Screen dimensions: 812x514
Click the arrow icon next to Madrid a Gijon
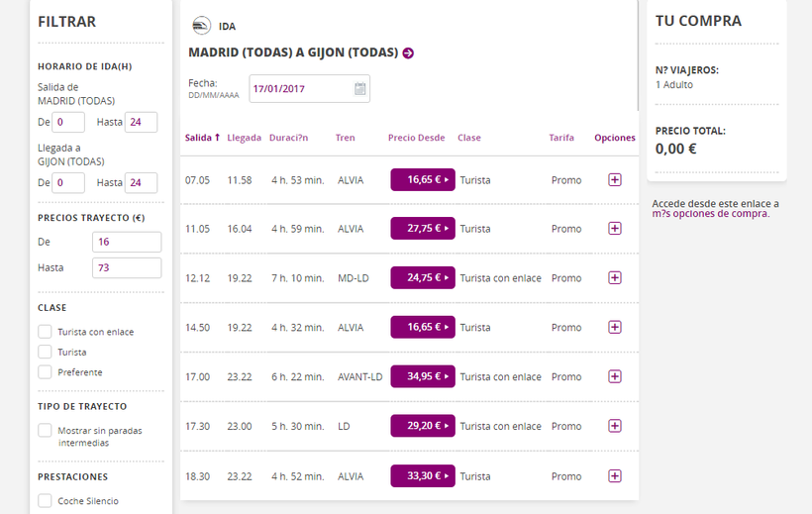[x=408, y=53]
